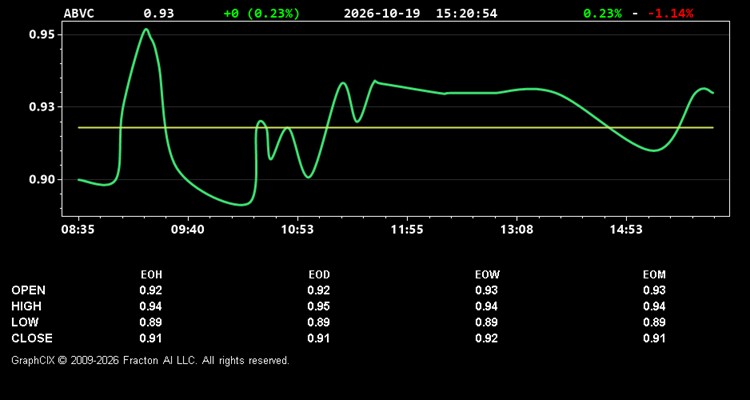Click the EOW OPEN value 0.93
Viewport: 750px width, 400px height.
[486, 290]
